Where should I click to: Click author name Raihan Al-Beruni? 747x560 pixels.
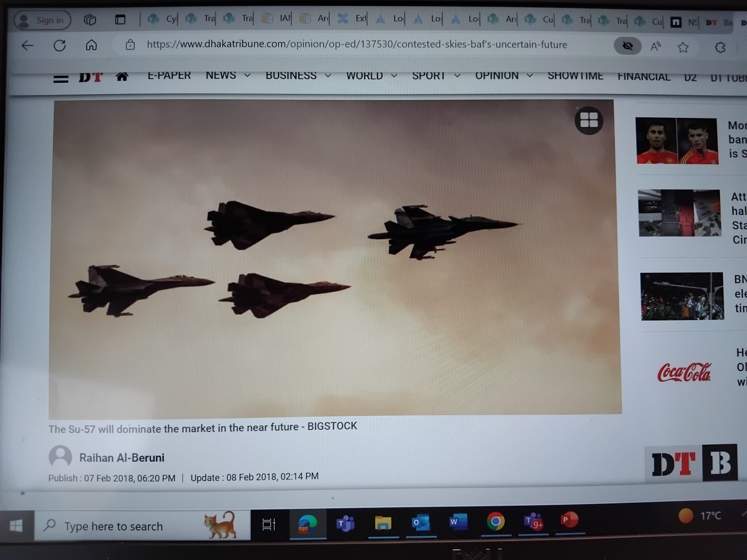coord(122,458)
